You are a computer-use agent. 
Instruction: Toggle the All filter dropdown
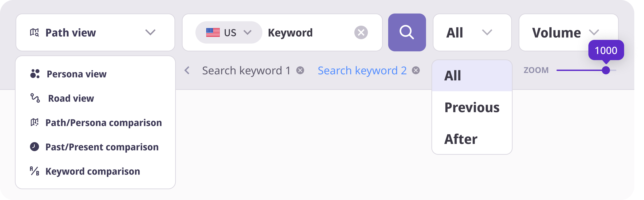coord(486,32)
